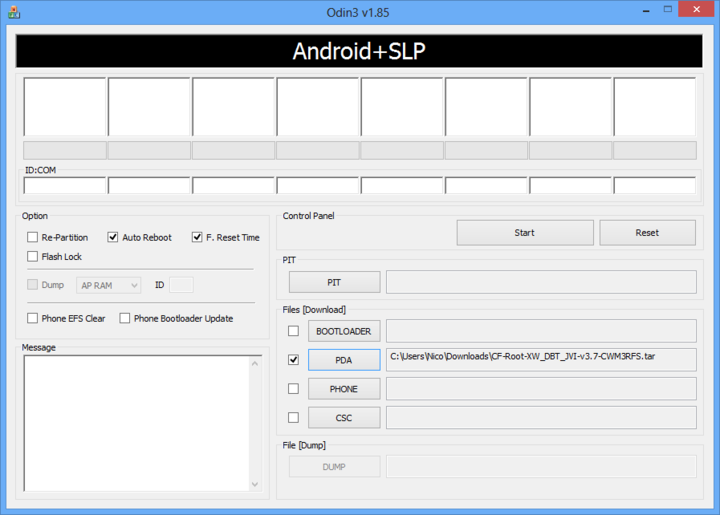Viewport: 720px width, 515px height.
Task: Click the CSC browse button
Action: tap(344, 418)
